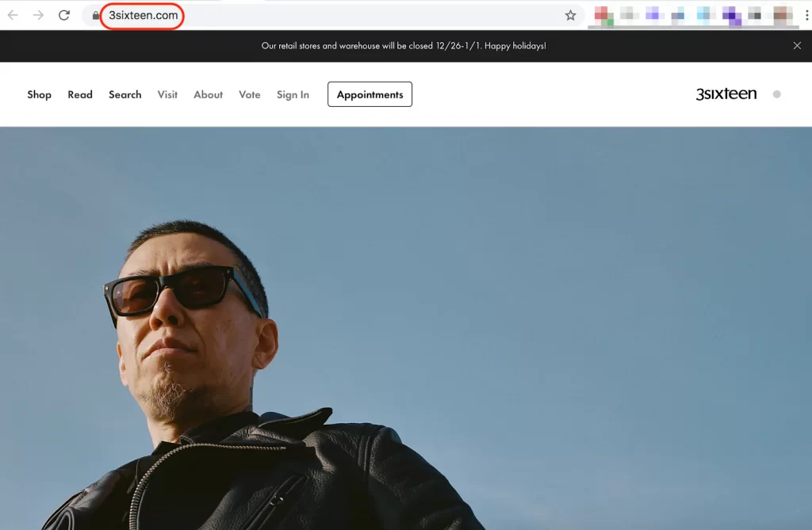Open the Vote page
This screenshot has width=812, height=530.
[x=250, y=95]
